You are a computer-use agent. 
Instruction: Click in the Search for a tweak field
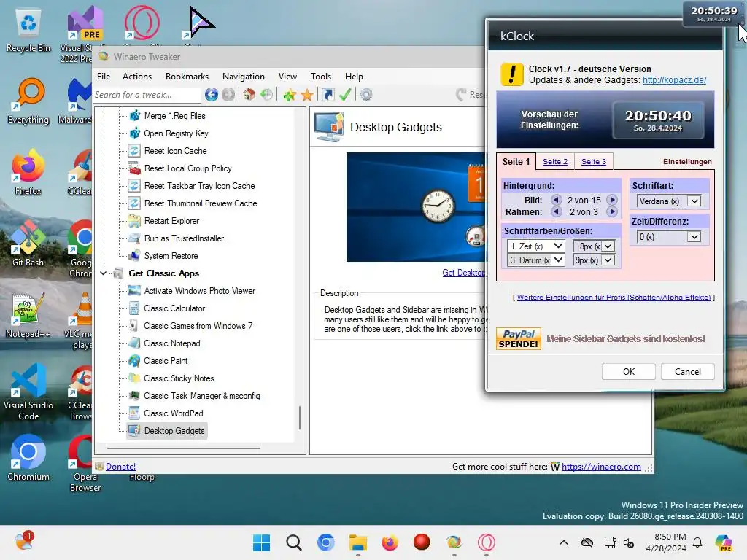147,95
